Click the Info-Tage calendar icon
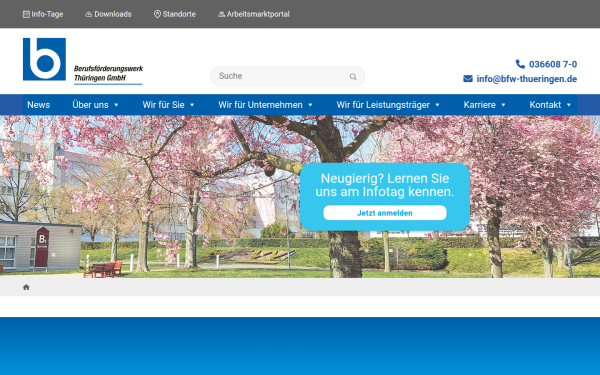 pyautogui.click(x=26, y=14)
